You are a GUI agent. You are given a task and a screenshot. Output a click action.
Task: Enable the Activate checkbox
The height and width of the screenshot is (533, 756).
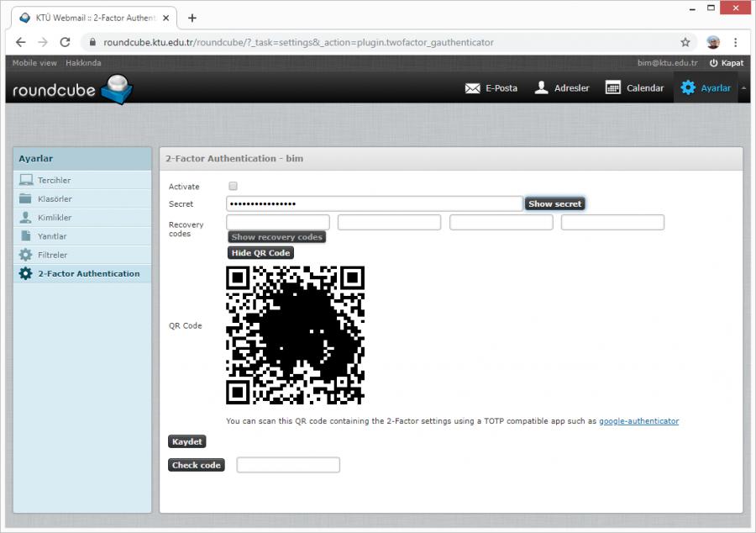coord(233,186)
